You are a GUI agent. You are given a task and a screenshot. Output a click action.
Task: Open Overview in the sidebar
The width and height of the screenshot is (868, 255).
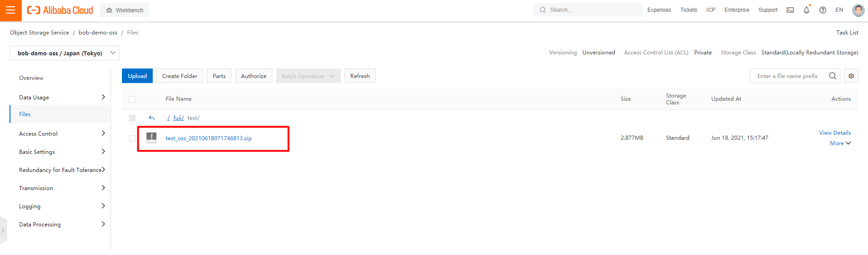pos(31,78)
